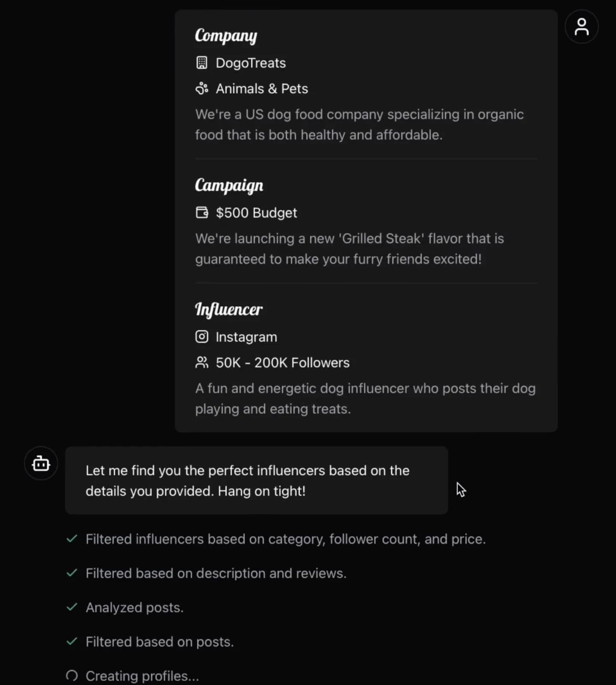Click the checkmark beside filtered influencers step
Image resolution: width=616 pixels, height=685 pixels.
tap(72, 539)
